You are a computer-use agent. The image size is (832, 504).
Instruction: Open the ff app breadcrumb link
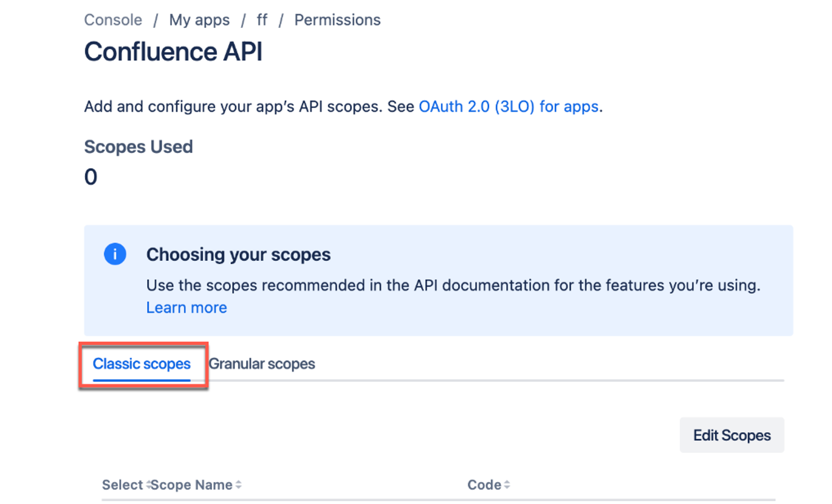click(x=262, y=20)
